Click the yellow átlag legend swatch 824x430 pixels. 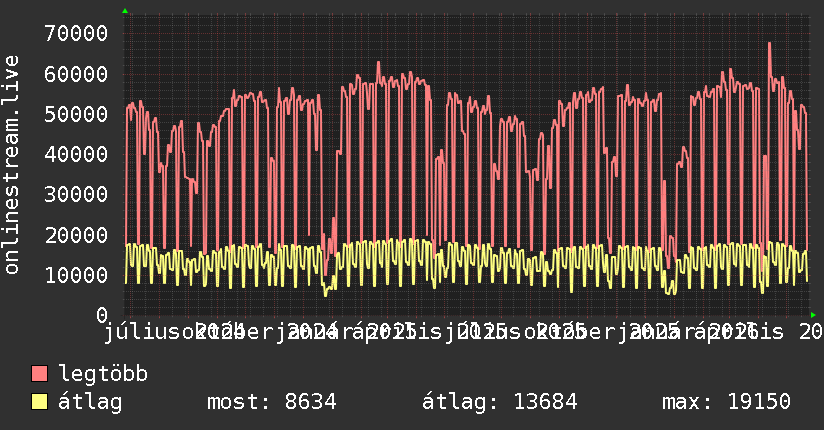[x=40, y=402]
